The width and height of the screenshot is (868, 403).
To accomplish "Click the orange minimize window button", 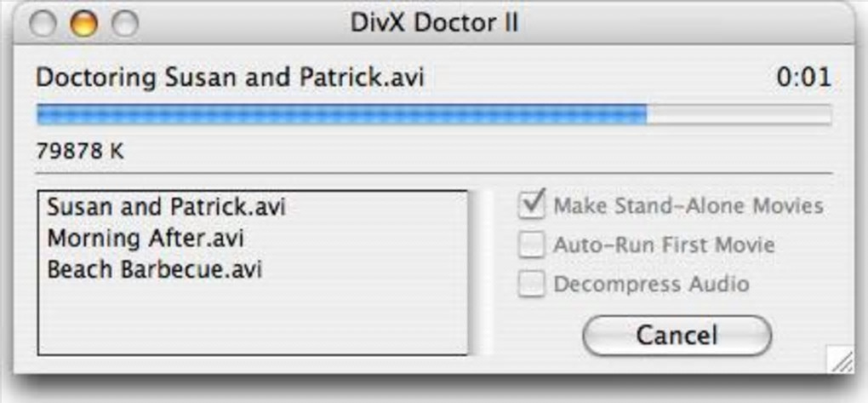I will tap(83, 24).
